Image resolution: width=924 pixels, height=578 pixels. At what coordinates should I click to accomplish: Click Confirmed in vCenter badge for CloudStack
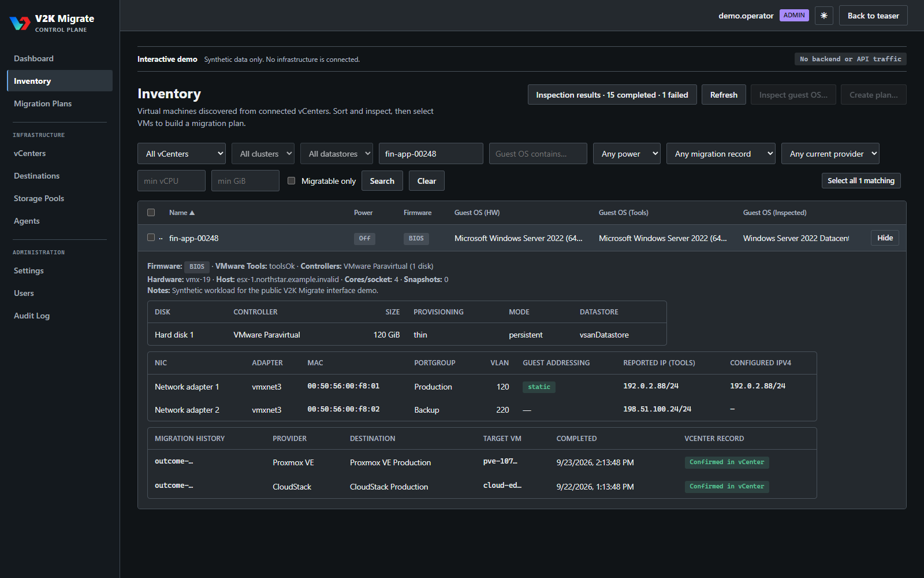[x=726, y=486]
